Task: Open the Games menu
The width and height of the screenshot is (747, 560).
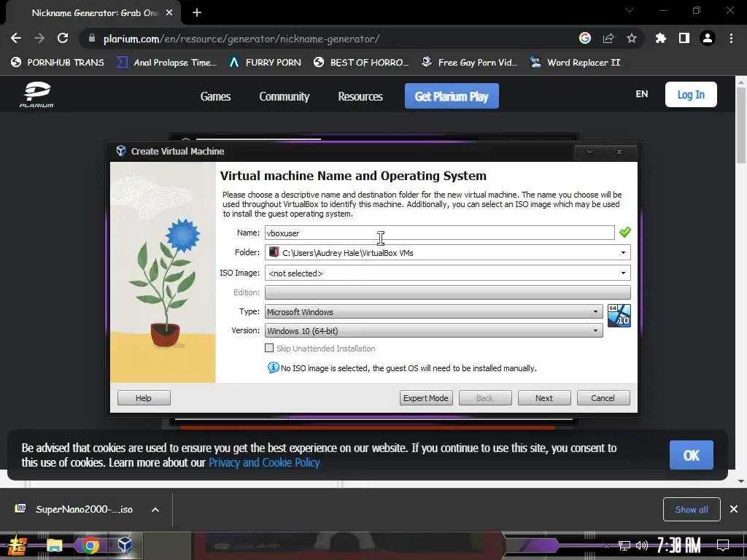Action: pos(215,96)
